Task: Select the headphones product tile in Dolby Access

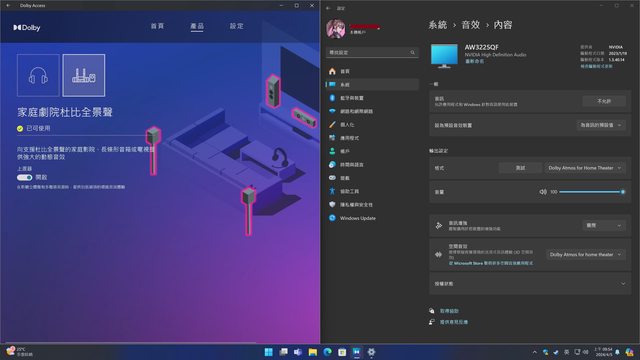Action: [38, 76]
